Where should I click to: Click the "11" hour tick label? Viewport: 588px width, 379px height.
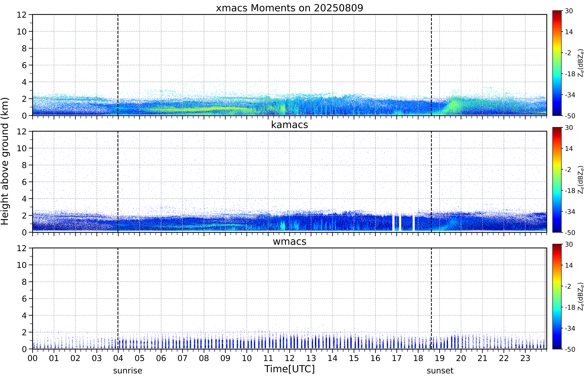[268, 358]
